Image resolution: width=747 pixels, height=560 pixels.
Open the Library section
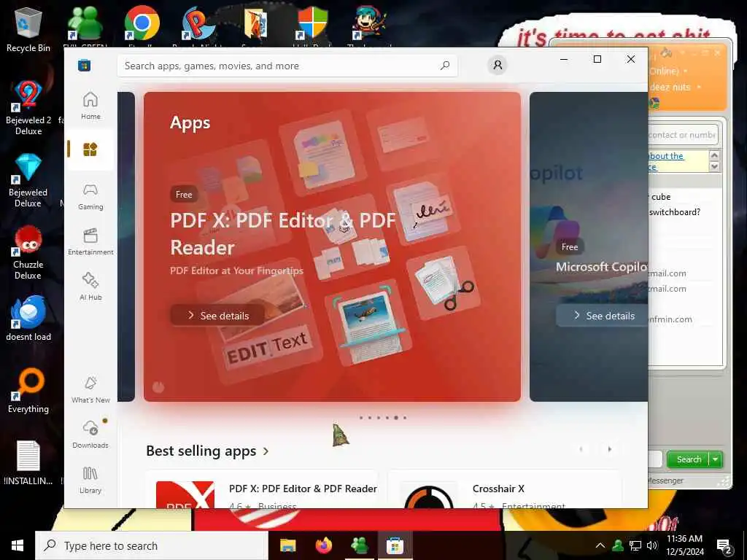(x=90, y=480)
